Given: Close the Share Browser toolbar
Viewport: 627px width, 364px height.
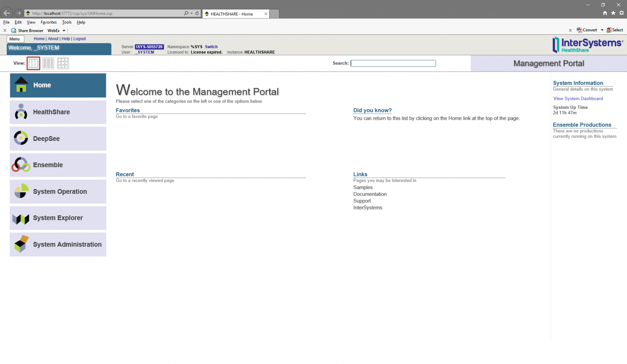Looking at the screenshot, I should [5, 30].
